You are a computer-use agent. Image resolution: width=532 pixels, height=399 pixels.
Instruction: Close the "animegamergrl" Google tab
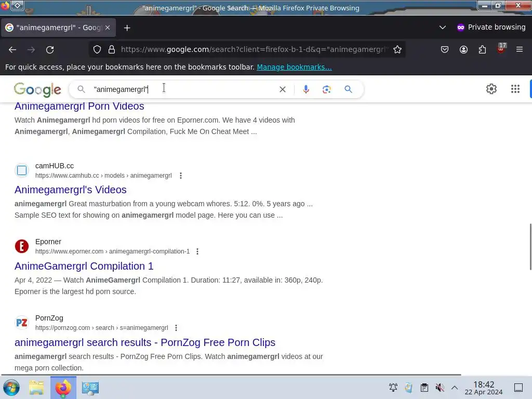pos(108,28)
